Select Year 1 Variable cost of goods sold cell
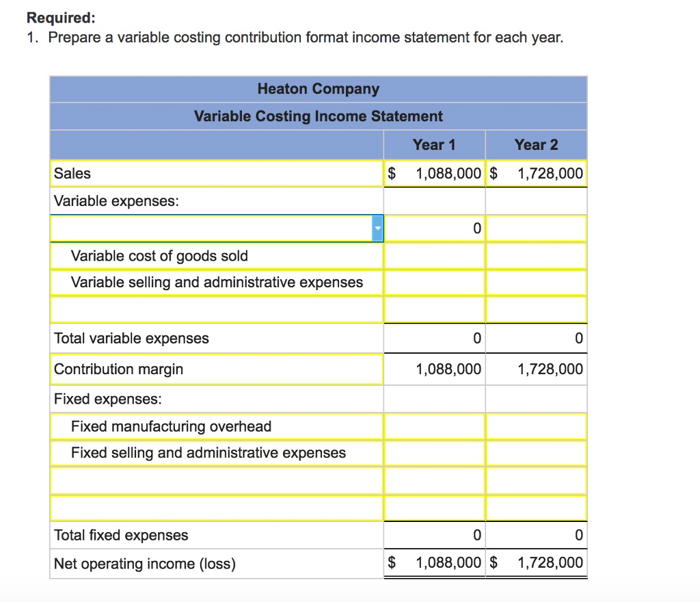Image resolution: width=700 pixels, height=602 pixels. [434, 256]
